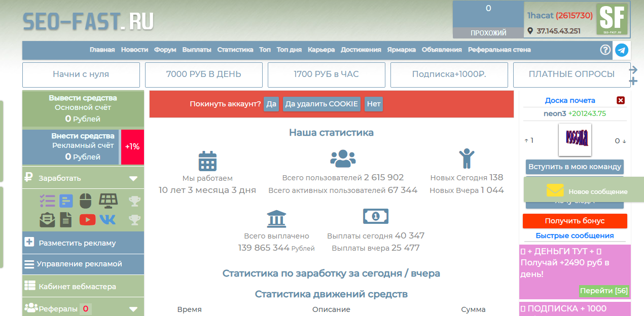The width and height of the screenshot is (644, 316).
Task: Upvote the honor board user
Action: point(529,140)
